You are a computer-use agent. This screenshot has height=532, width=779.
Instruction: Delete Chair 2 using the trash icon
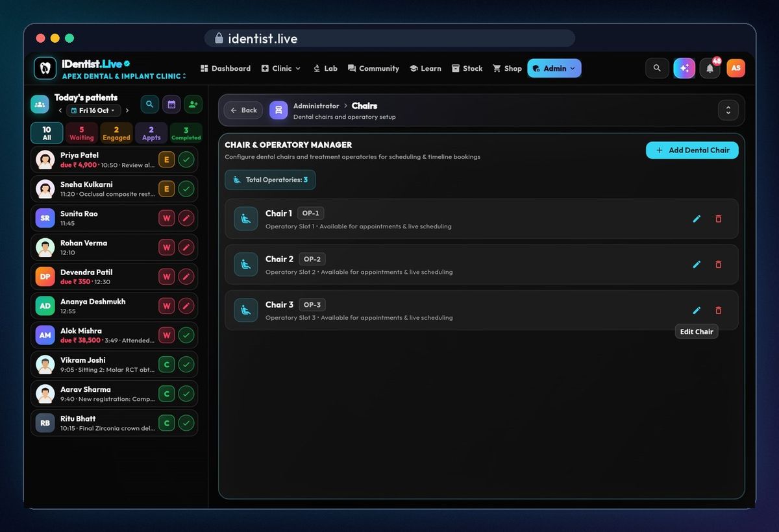coord(718,264)
